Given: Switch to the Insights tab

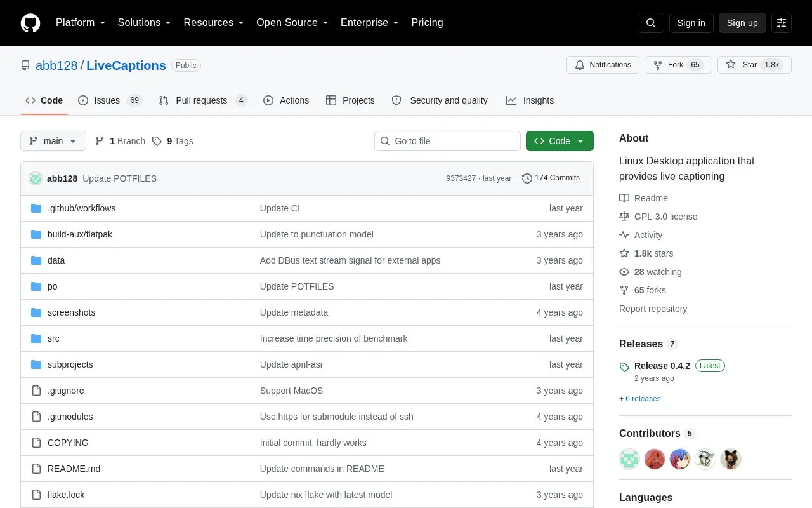Looking at the screenshot, I should [530, 100].
